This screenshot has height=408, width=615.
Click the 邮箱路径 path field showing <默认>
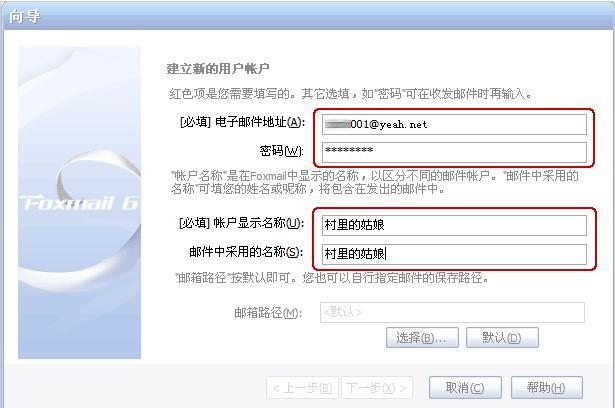pyautogui.click(x=452, y=312)
